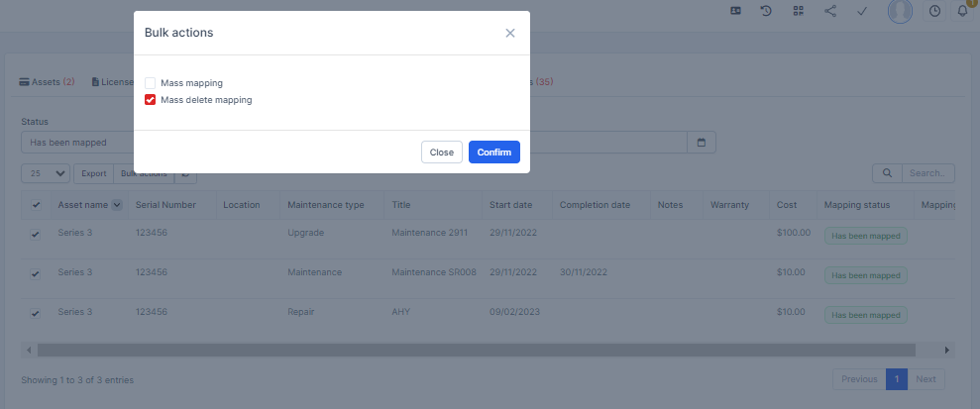The height and width of the screenshot is (409, 980).
Task: Open the Status dropdown Has been mapped
Action: point(77,143)
